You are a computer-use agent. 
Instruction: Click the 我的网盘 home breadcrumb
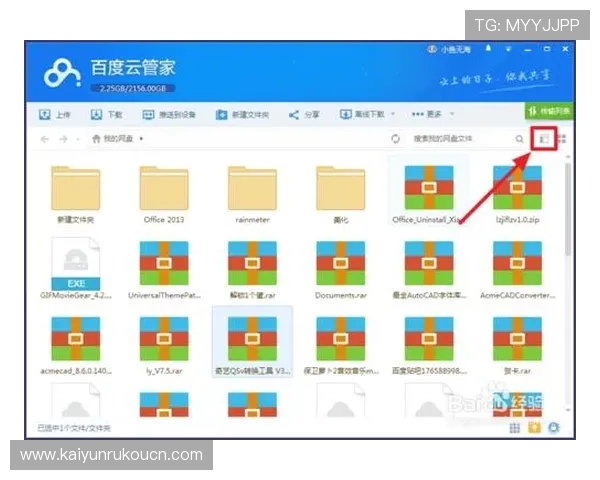click(112, 139)
